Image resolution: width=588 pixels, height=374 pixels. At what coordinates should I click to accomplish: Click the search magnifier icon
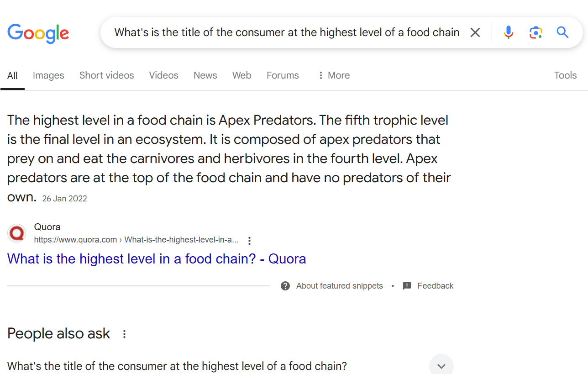tap(562, 32)
